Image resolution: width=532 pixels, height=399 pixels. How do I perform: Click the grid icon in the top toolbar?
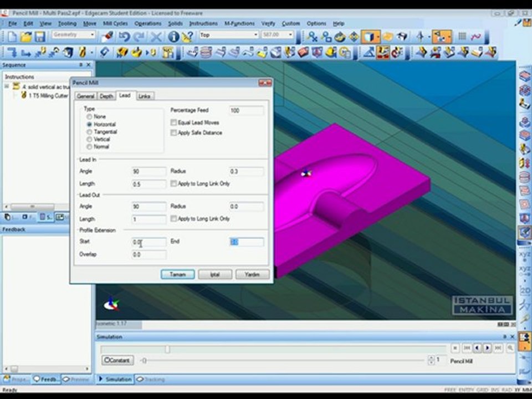462,37
